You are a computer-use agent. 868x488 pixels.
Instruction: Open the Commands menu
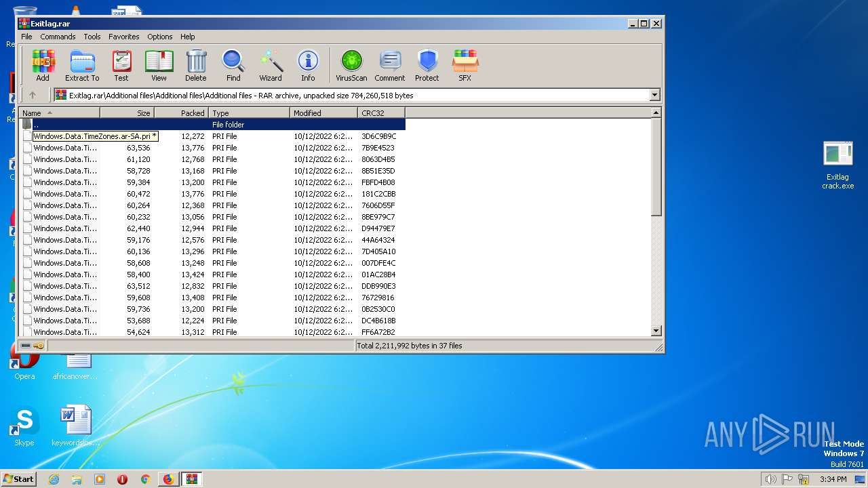58,37
